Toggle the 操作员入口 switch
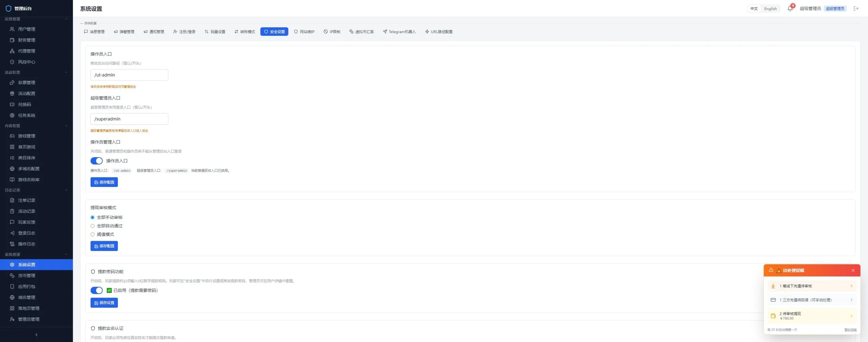Image resolution: width=868 pixels, height=342 pixels. click(97, 161)
